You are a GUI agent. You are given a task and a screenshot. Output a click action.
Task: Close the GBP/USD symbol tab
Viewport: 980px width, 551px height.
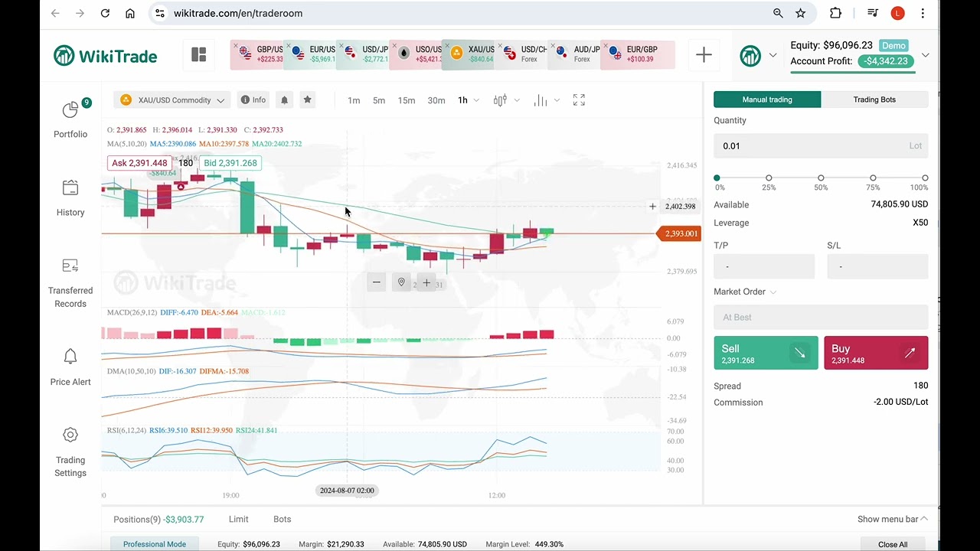[x=235, y=46]
